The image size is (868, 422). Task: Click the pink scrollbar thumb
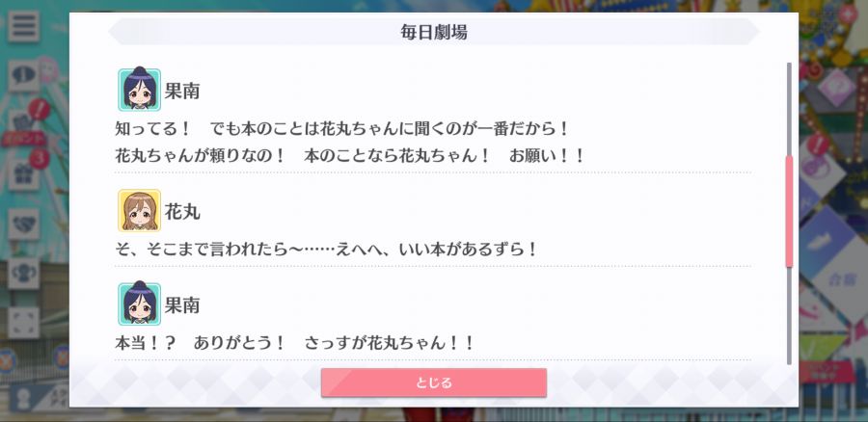789,211
